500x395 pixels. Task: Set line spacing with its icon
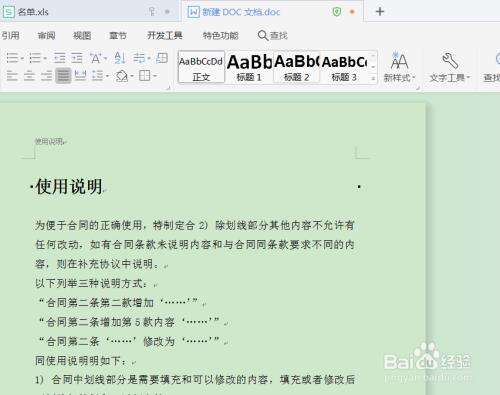pos(97,76)
